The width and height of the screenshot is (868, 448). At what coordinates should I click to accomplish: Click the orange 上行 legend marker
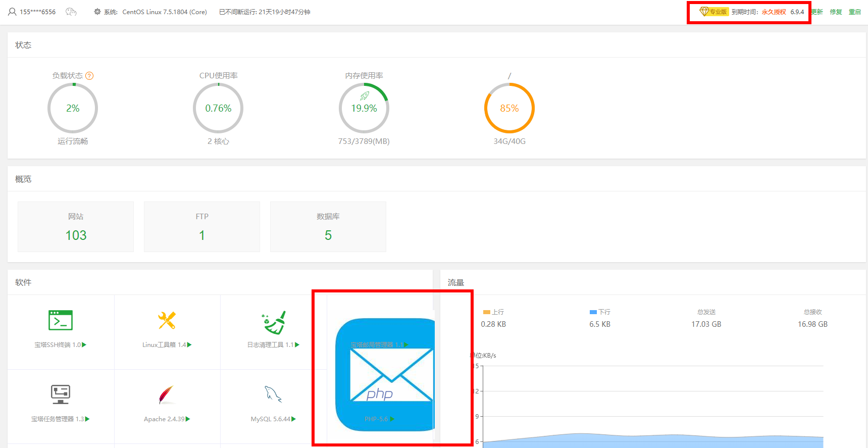pyautogui.click(x=487, y=312)
